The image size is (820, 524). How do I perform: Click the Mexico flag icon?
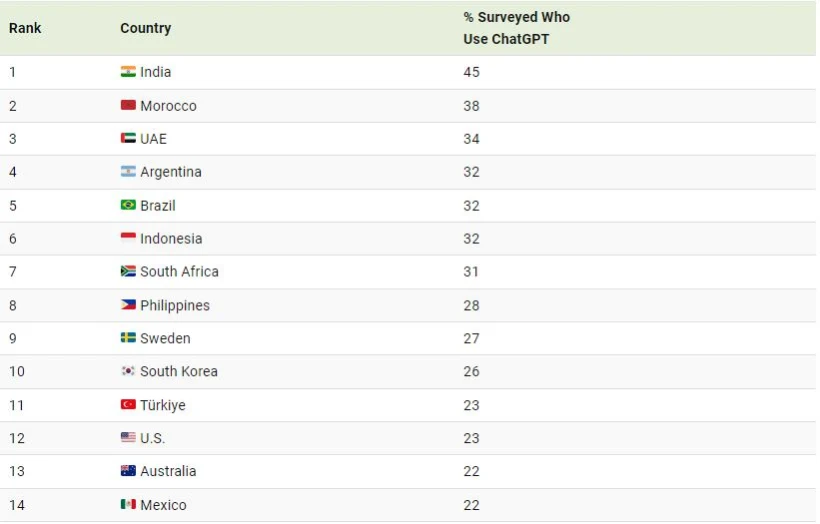click(x=128, y=505)
